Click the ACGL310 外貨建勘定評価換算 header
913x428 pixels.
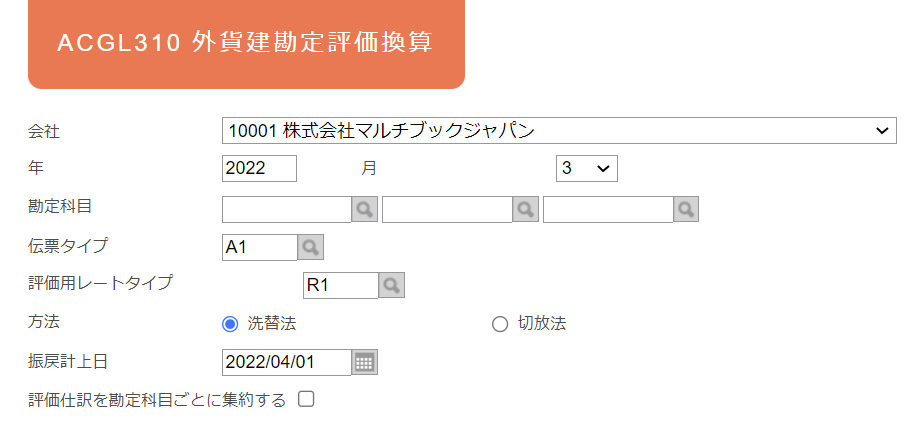point(246,43)
